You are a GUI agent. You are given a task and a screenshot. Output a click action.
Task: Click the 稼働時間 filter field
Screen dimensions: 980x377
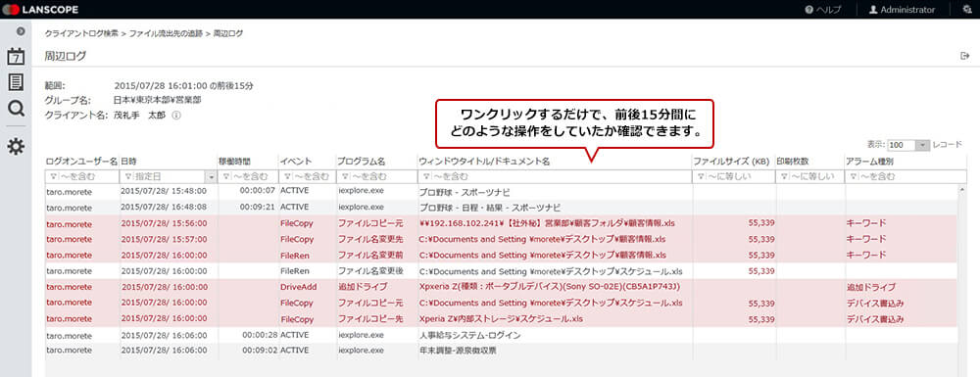(248, 176)
